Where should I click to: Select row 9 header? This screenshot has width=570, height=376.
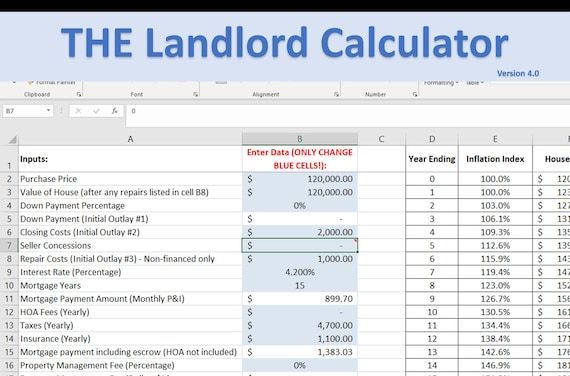point(9,272)
